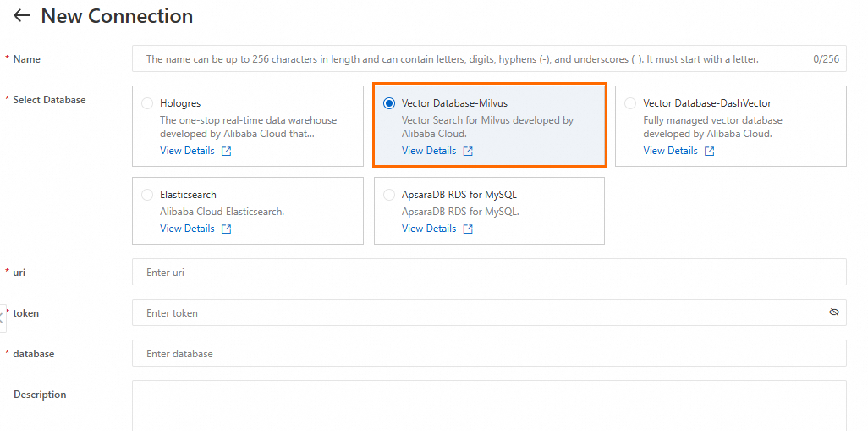Screen dimensions: 868x431
Task: Click the back arrow beside New Connection
Action: 22,16
